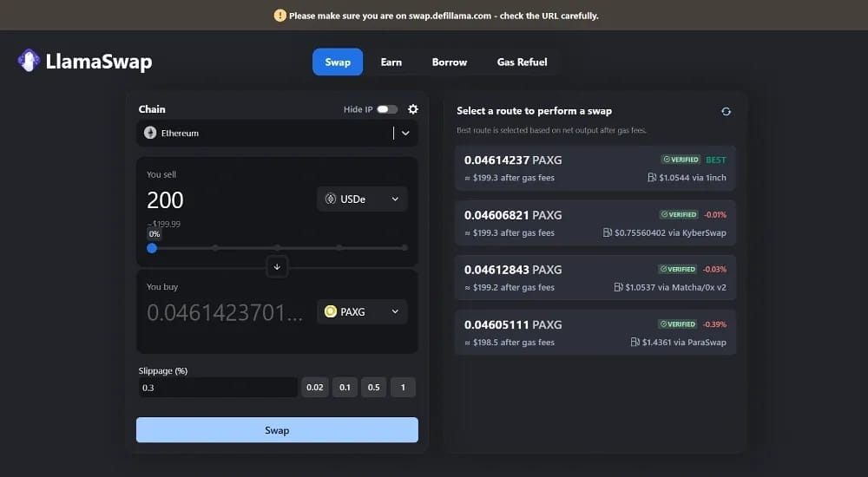Switch to the Swap tab
The height and width of the screenshot is (477, 868).
[338, 62]
